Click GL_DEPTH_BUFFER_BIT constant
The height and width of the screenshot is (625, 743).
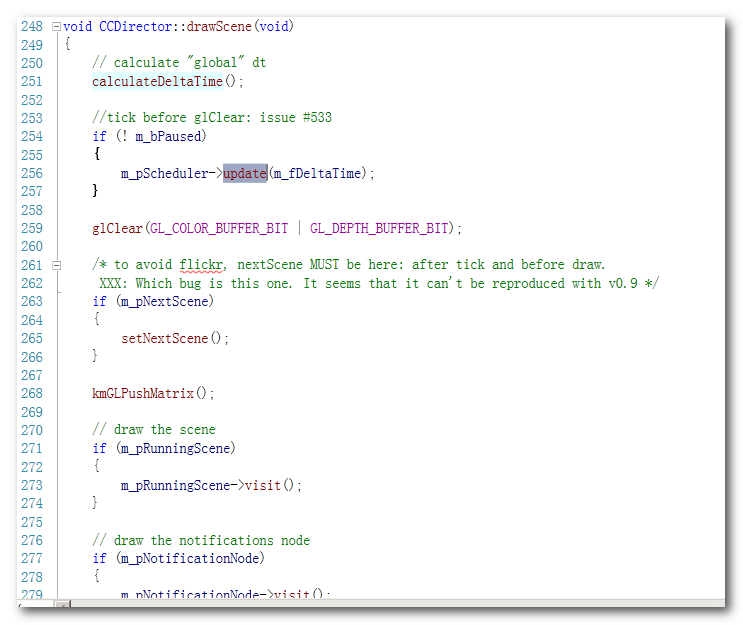tap(379, 228)
